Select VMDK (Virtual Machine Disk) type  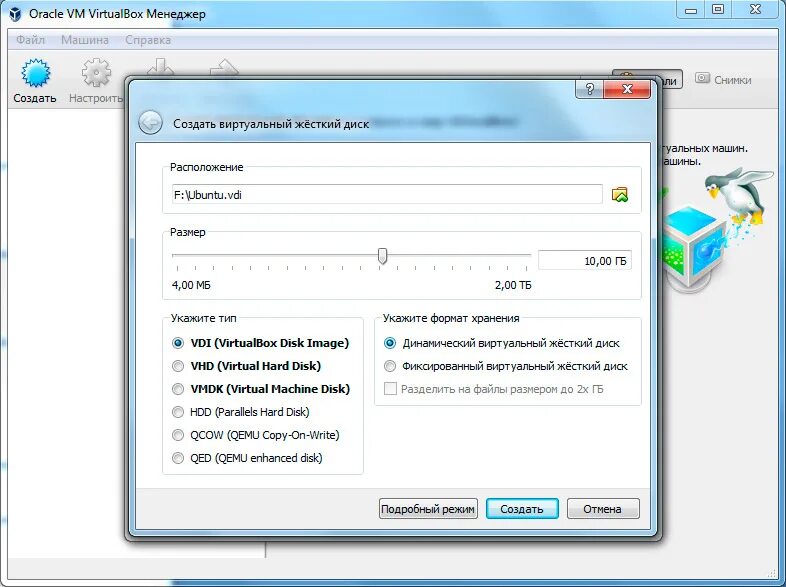[261, 389]
